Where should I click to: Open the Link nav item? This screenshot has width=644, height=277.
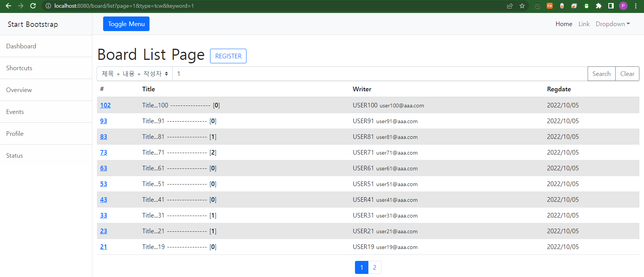584,24
